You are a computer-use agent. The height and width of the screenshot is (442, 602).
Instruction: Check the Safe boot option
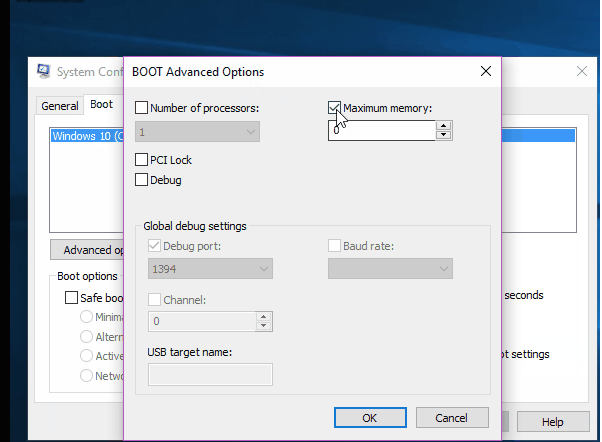pos(72,297)
